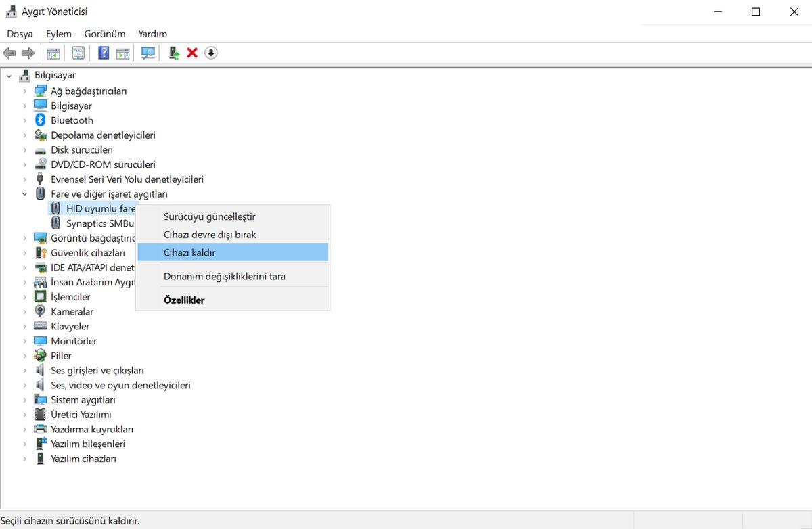Viewport: 812px width, 529px height.
Task: Open Özellikler from the context menu
Action: [184, 300]
